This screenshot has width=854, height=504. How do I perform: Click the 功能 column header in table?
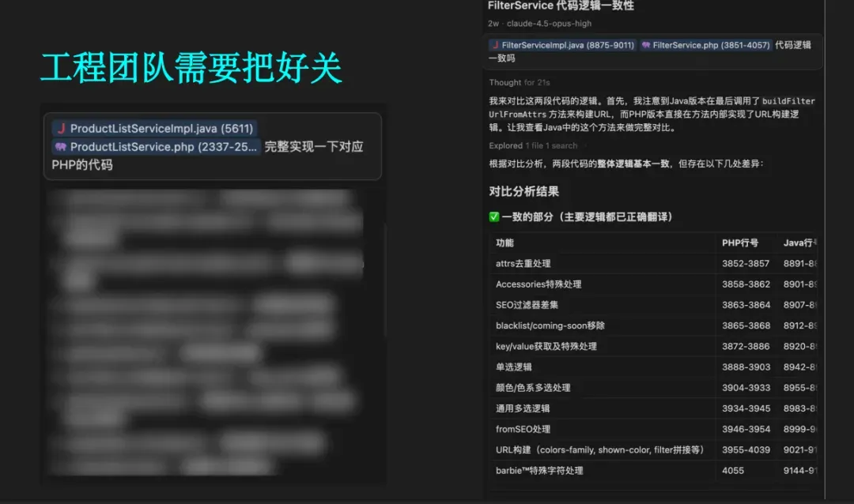point(504,243)
